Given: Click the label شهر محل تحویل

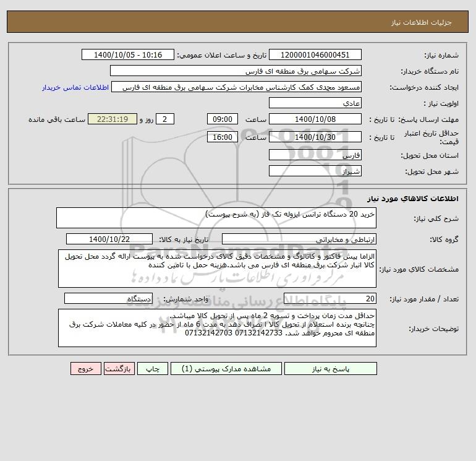Looking at the screenshot, I should [x=431, y=171].
